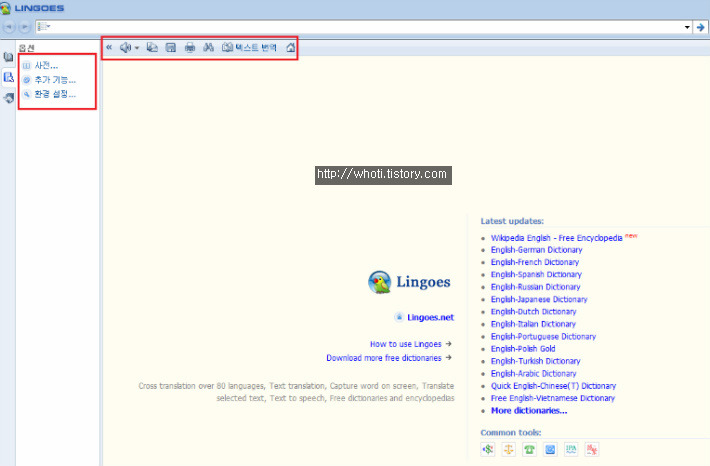Viewport: 710px width, 466px height.
Task: Click the save floppy disk icon
Action: click(x=171, y=47)
